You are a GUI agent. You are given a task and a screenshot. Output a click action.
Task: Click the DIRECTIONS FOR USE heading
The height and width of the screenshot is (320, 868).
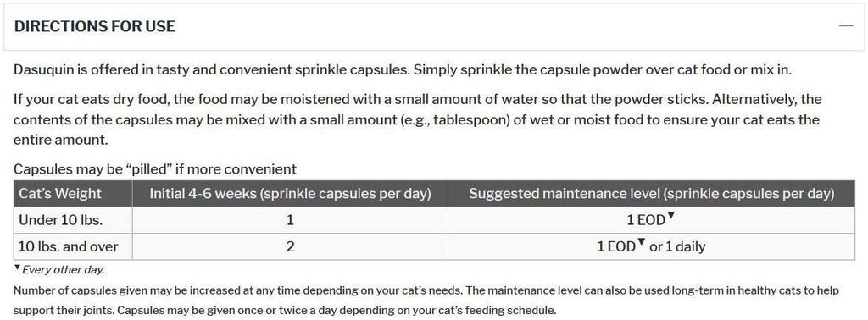[x=95, y=26]
